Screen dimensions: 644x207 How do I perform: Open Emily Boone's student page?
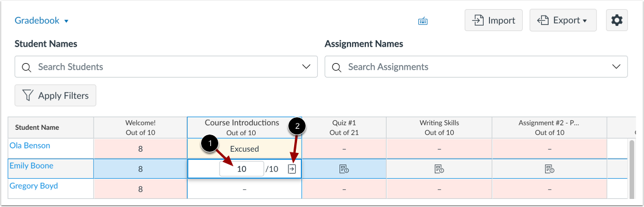31,166
